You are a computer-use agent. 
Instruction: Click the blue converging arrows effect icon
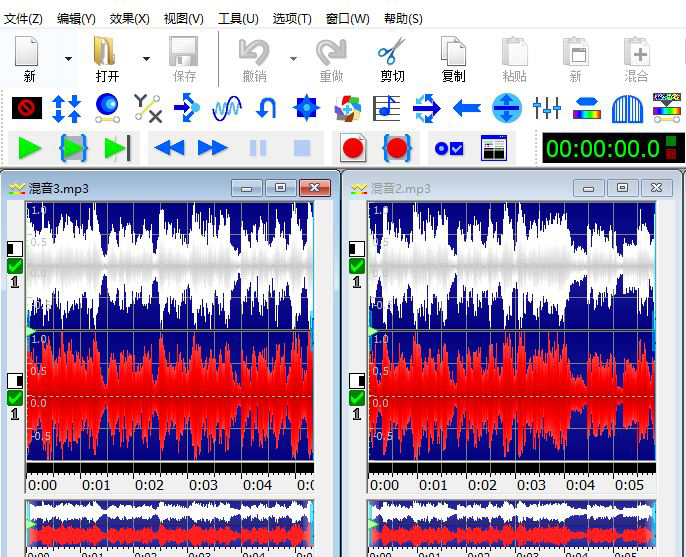click(187, 108)
